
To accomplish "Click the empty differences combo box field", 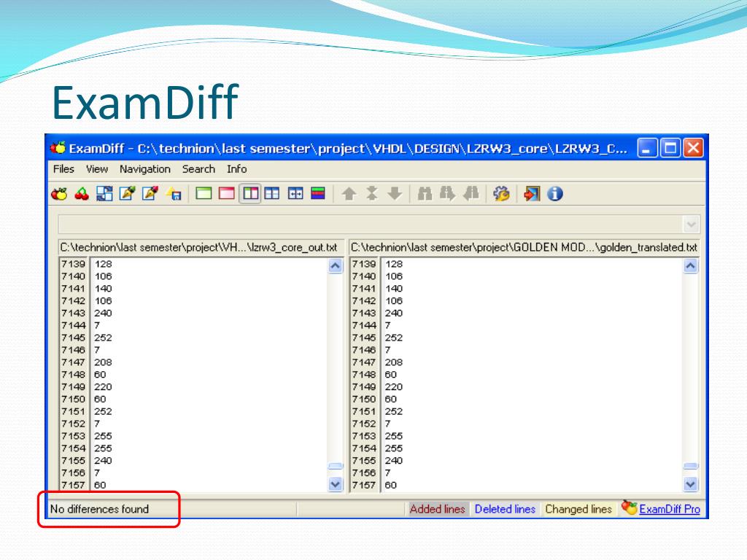I will [371, 224].
